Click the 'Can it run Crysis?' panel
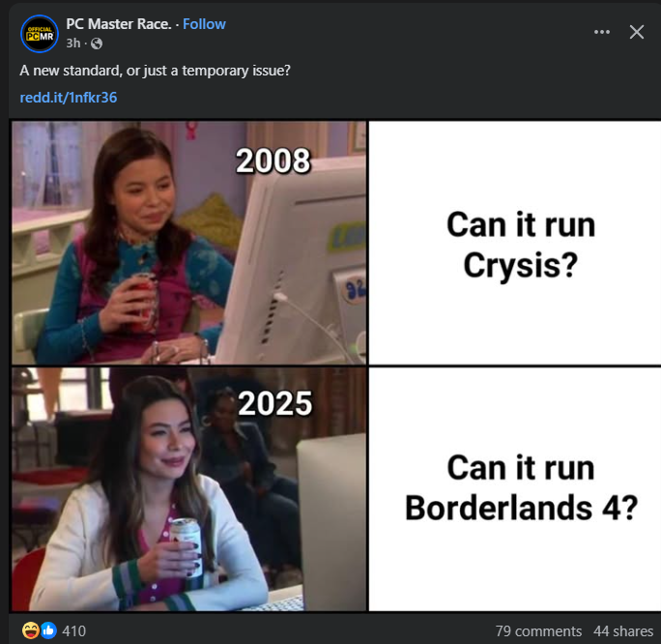This screenshot has height=644, width=661. [515, 243]
